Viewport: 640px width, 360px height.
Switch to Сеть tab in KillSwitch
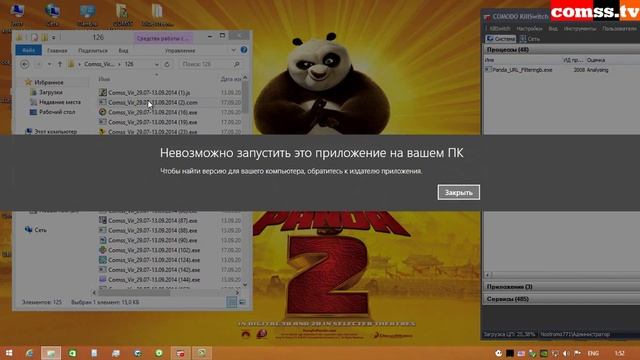(530, 39)
